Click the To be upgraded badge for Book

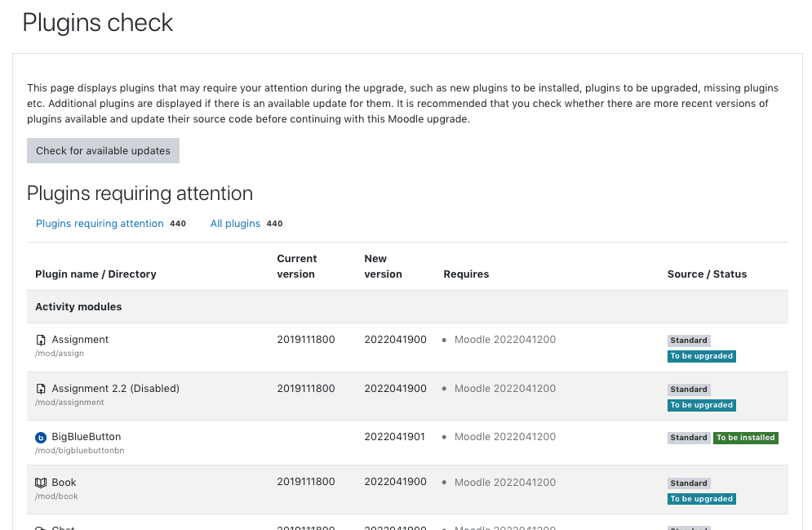point(702,498)
